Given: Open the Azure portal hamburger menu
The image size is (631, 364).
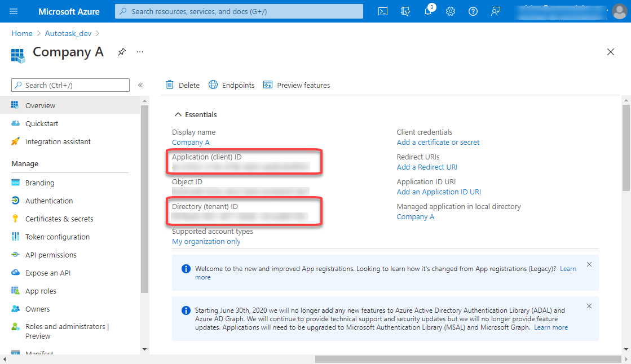Looking at the screenshot, I should [x=14, y=11].
